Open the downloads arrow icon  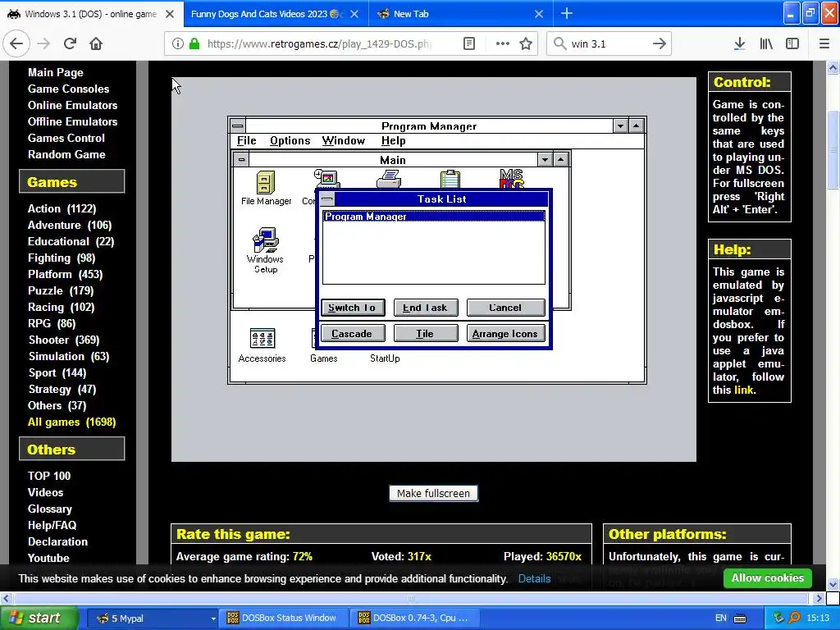pyautogui.click(x=739, y=43)
